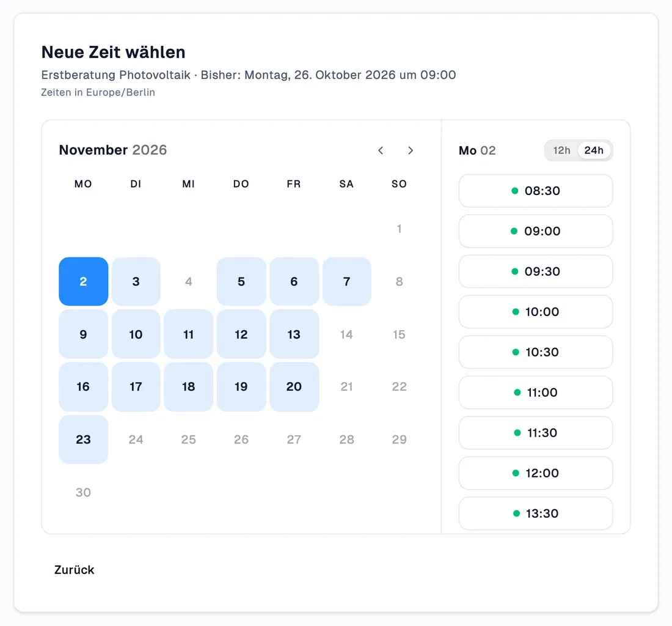The image size is (672, 626).
Task: Go to the next month
Action: (411, 150)
